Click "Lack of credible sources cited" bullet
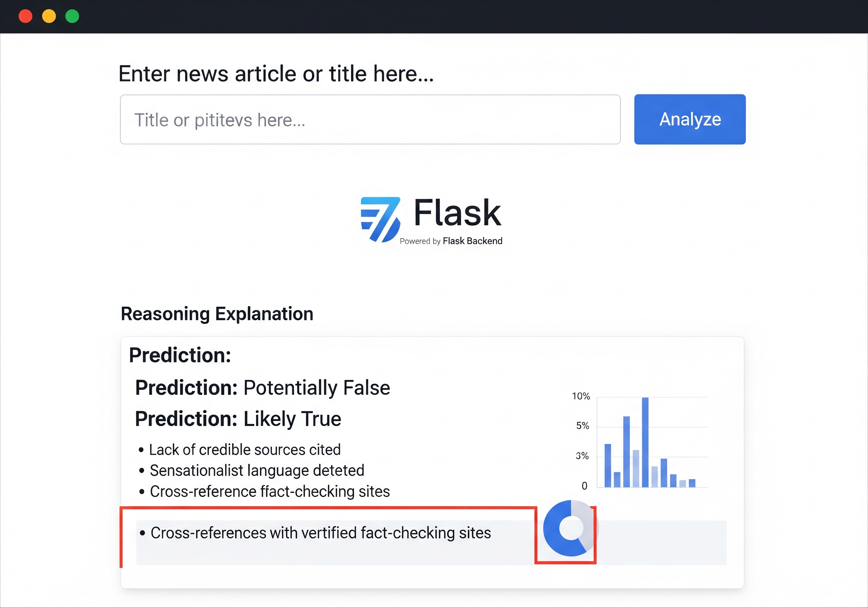The width and height of the screenshot is (868, 608). (x=244, y=450)
